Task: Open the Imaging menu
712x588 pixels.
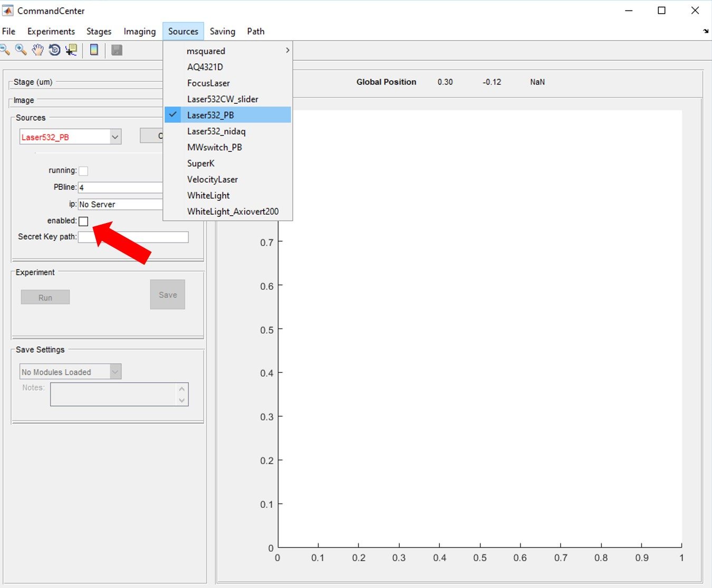Action: (139, 31)
